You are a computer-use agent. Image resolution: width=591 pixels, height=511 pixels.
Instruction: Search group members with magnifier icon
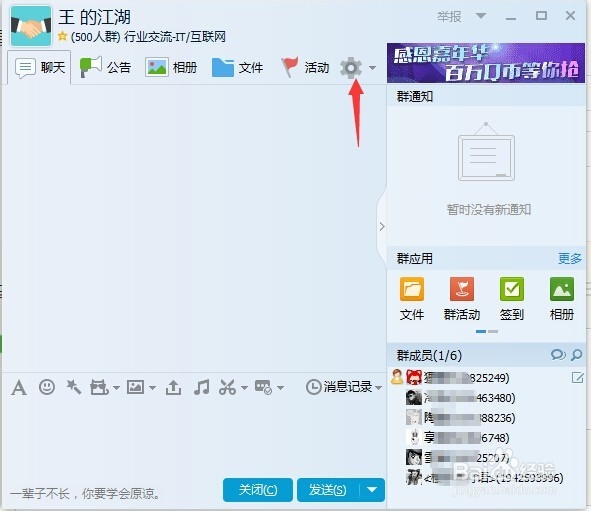(x=577, y=355)
